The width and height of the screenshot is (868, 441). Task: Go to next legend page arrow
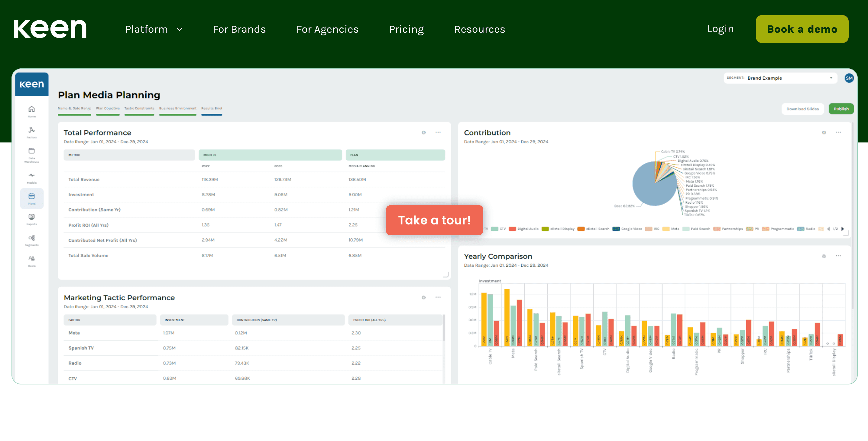(842, 229)
